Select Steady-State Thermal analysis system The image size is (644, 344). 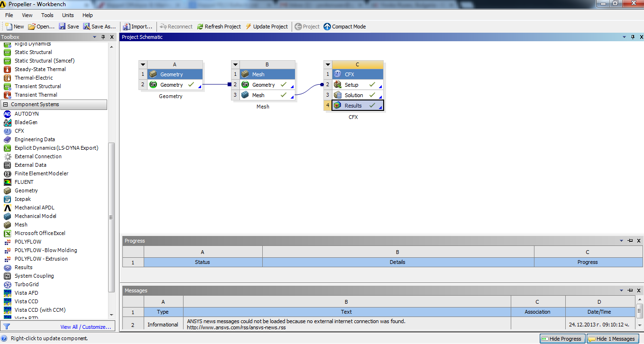pyautogui.click(x=40, y=69)
